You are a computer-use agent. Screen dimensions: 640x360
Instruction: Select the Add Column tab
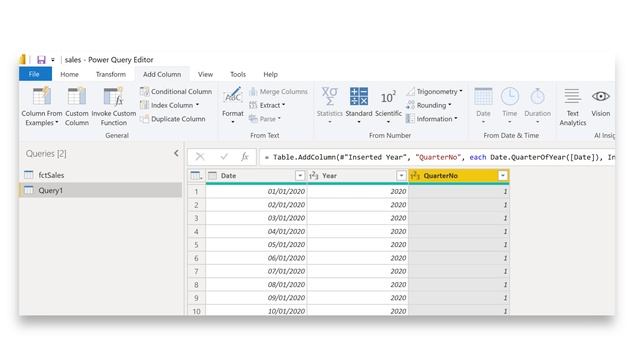click(x=162, y=74)
